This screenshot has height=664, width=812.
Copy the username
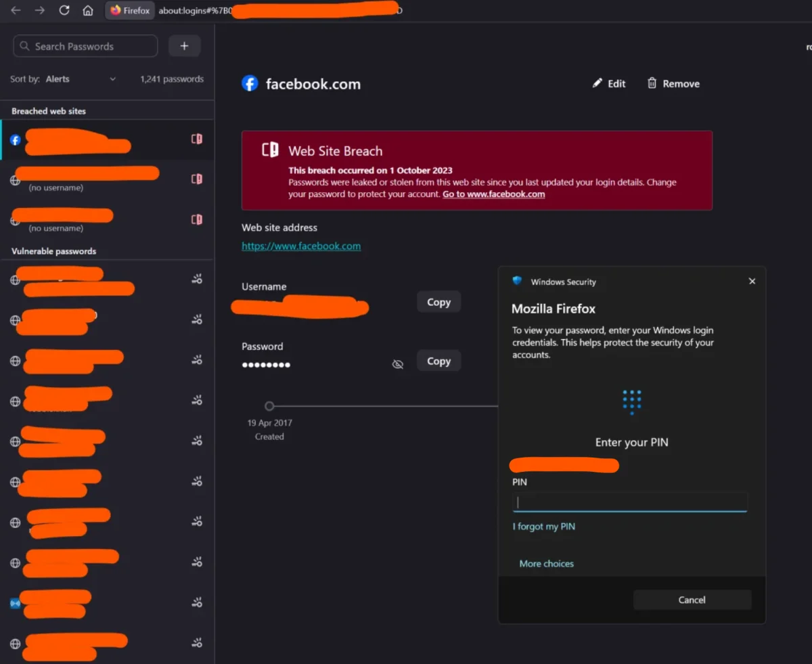(438, 302)
